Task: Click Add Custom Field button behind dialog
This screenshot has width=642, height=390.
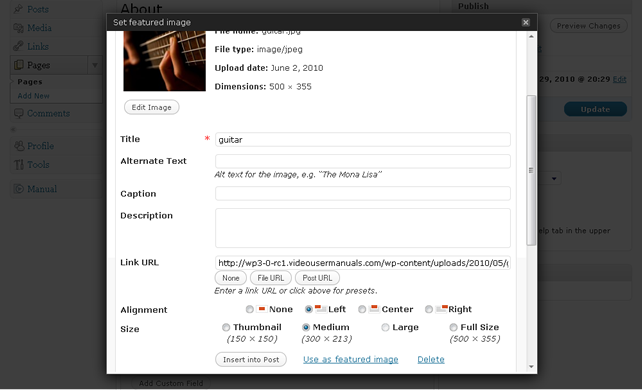Action: [x=171, y=383]
